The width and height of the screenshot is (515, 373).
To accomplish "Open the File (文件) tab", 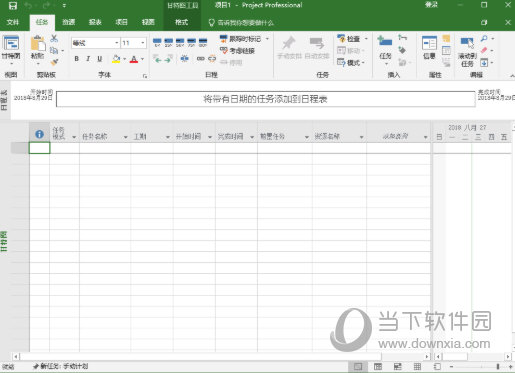I will tap(13, 22).
